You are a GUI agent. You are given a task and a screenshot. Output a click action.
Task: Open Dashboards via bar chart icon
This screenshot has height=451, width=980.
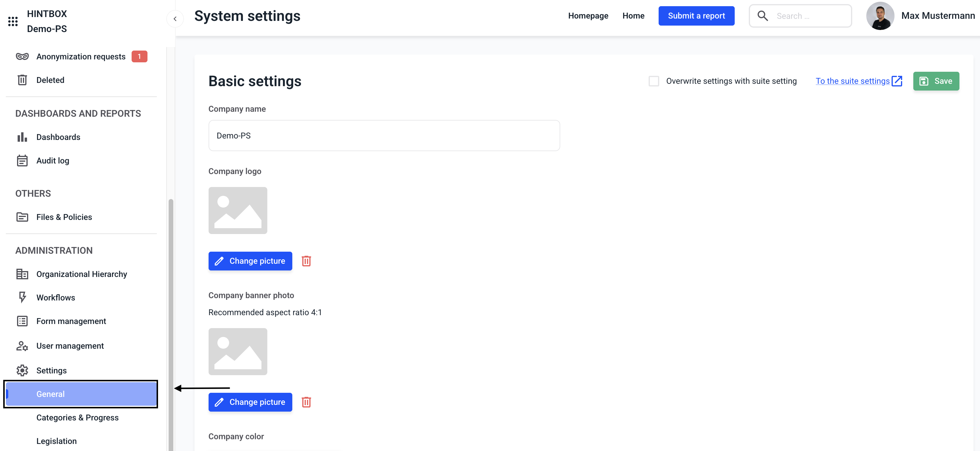point(22,137)
